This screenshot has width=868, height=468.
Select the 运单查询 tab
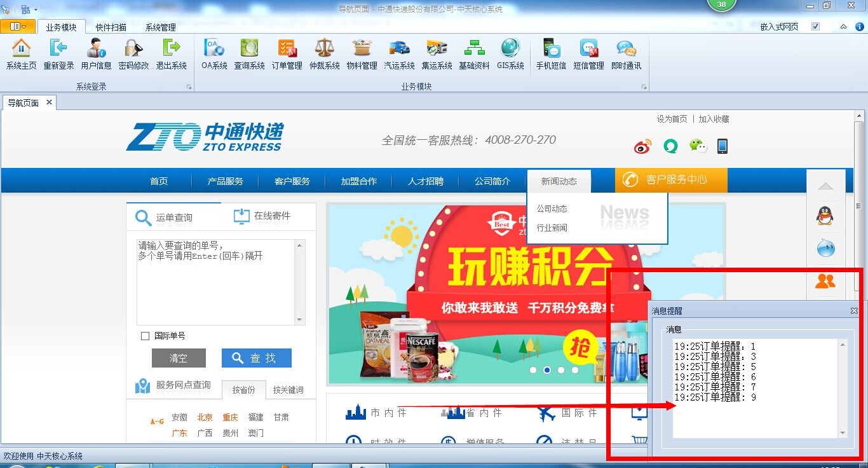pyautogui.click(x=173, y=217)
